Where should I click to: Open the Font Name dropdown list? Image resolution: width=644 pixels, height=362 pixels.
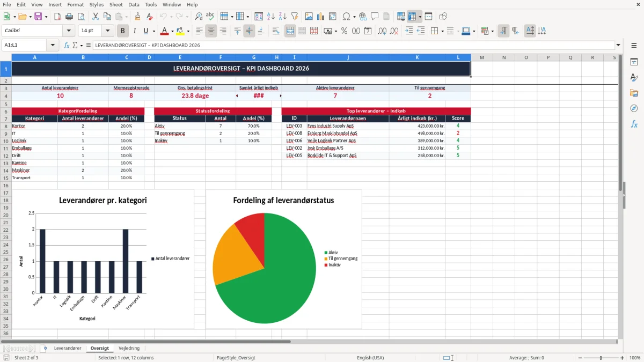click(x=69, y=31)
